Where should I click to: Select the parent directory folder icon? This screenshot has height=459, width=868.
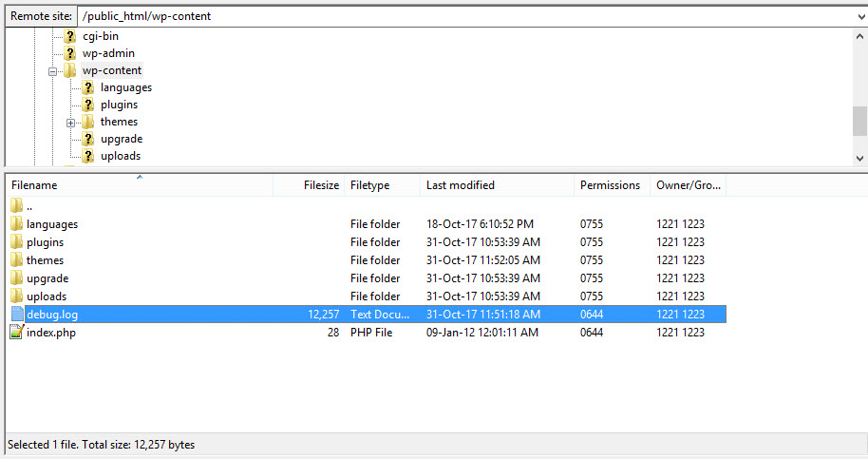pyautogui.click(x=16, y=206)
